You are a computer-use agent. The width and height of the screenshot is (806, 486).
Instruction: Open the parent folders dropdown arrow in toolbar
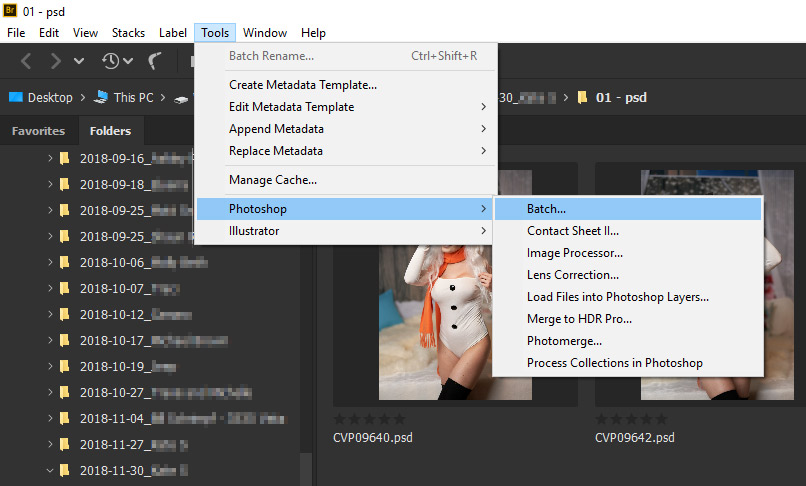79,61
